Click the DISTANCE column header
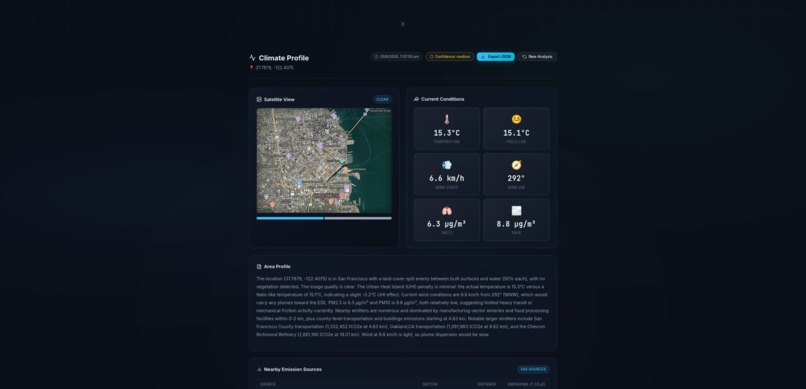The width and height of the screenshot is (806, 389). pos(487,384)
